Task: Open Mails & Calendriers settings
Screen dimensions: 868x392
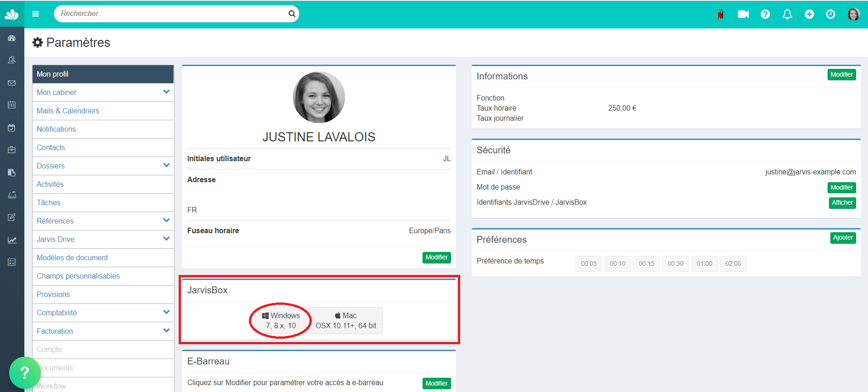Action: [x=103, y=111]
